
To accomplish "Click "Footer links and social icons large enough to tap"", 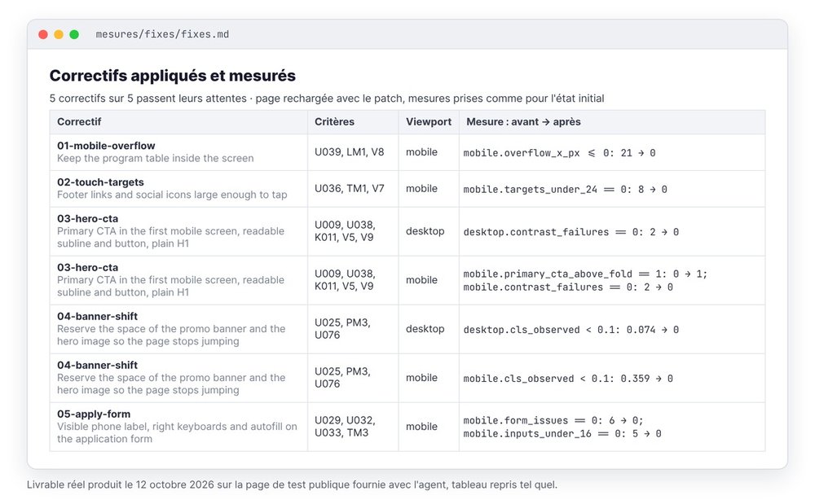I will 172,195.
